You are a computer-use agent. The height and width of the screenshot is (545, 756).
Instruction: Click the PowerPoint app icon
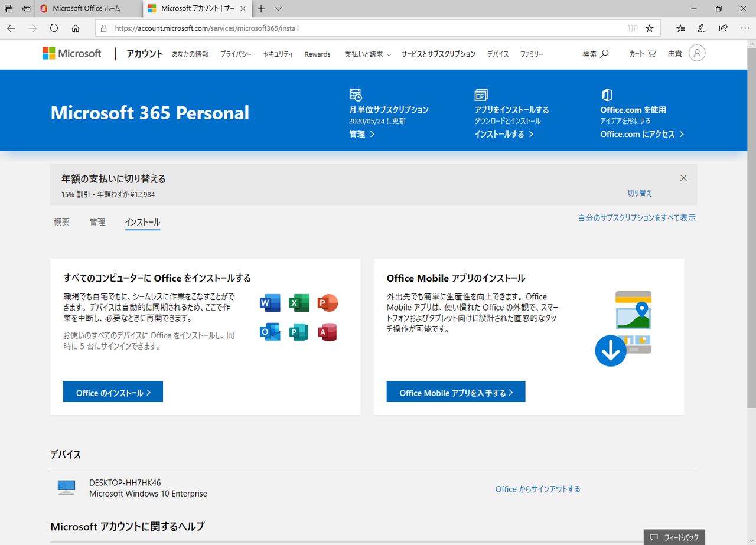327,303
